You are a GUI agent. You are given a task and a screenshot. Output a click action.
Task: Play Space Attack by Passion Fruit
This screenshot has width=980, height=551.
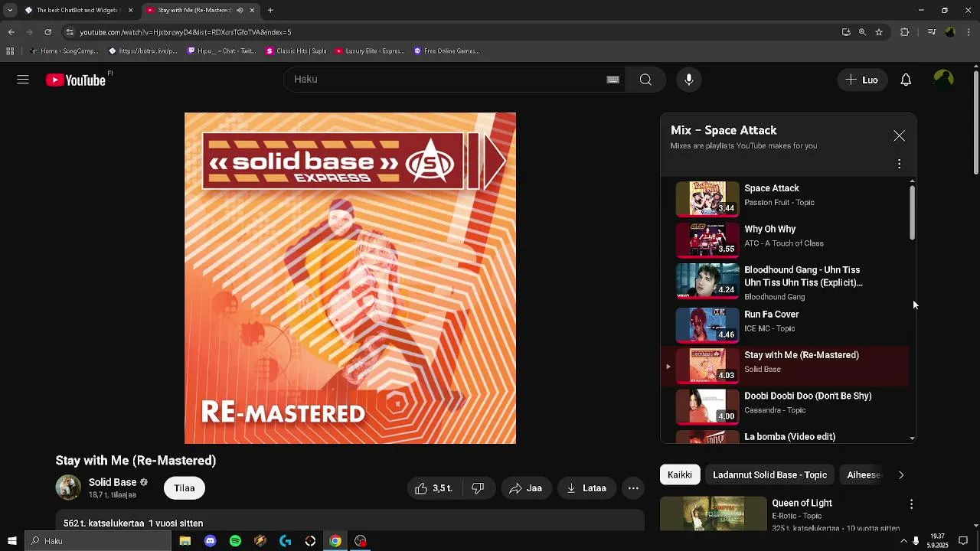785,199
